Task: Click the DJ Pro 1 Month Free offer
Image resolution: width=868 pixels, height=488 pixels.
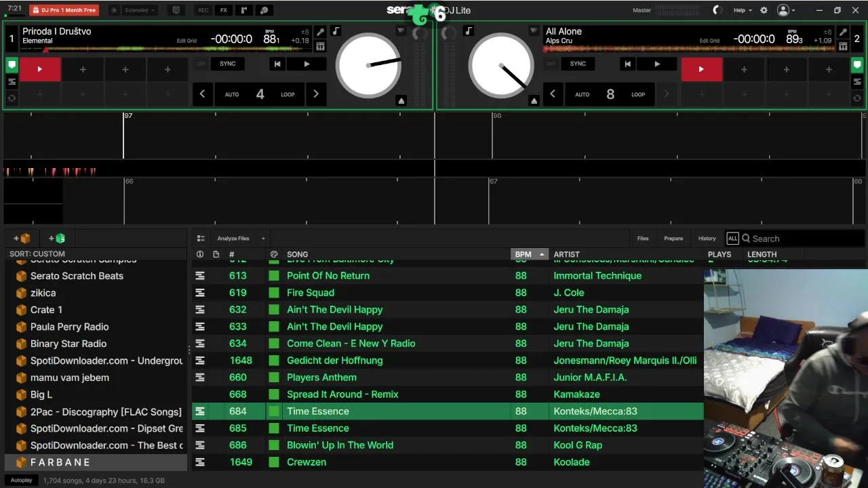Action: tap(64, 10)
